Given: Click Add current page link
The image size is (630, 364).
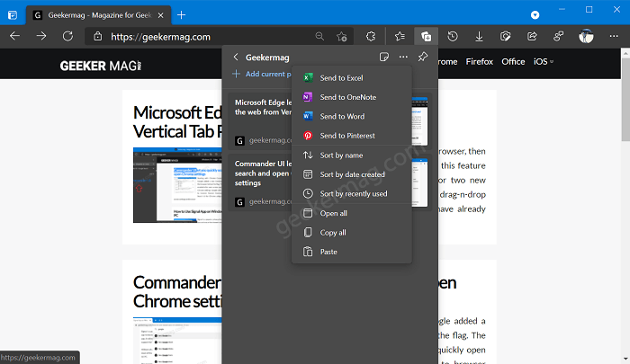Looking at the screenshot, I should [262, 74].
